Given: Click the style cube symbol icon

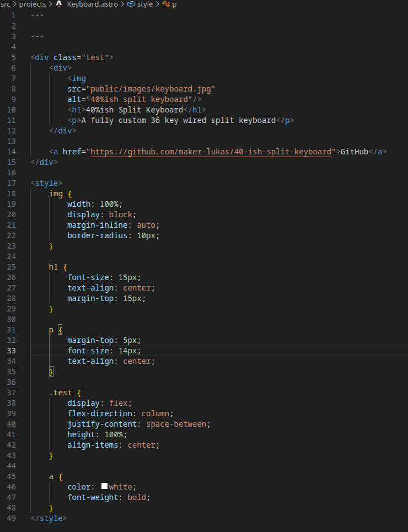Looking at the screenshot, I should pyautogui.click(x=131, y=4).
